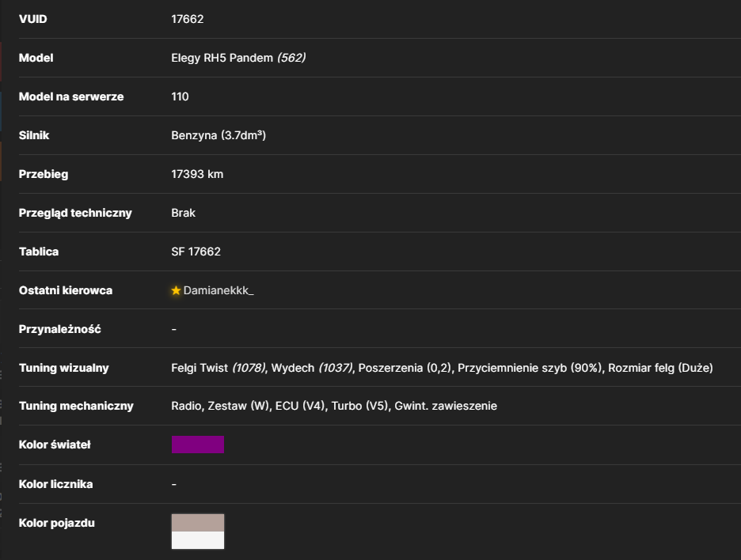Click the Przyciemnienie szyb (90%) entry
This screenshot has height=560, width=741.
pyautogui.click(x=530, y=368)
